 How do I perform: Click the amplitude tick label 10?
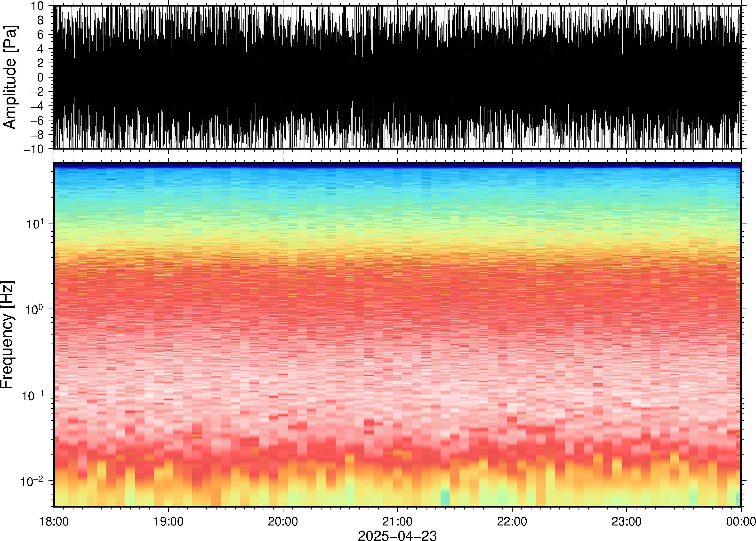point(38,6)
